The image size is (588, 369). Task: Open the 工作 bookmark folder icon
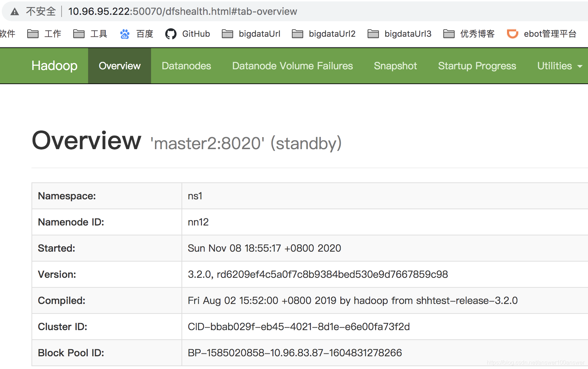[33, 34]
